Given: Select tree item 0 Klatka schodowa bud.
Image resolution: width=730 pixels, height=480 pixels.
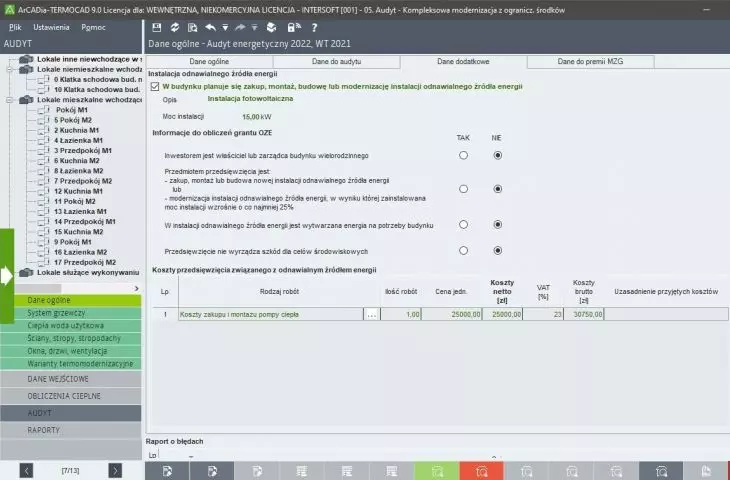Looking at the screenshot, I should point(97,80).
